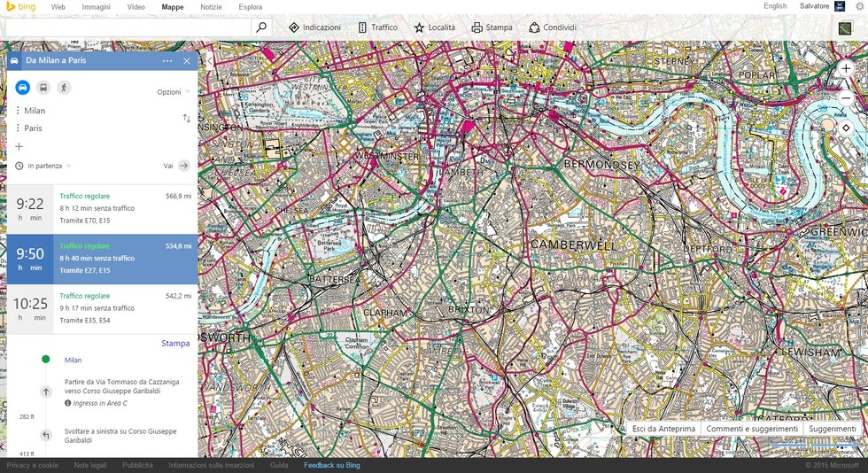The height and width of the screenshot is (473, 868).
Task: Open the Immagini tab
Action: [x=96, y=7]
